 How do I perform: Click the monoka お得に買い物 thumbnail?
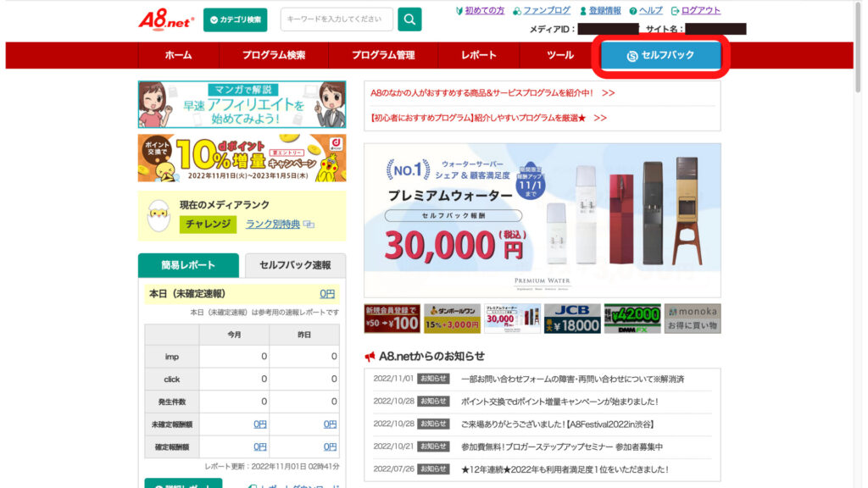pos(693,319)
